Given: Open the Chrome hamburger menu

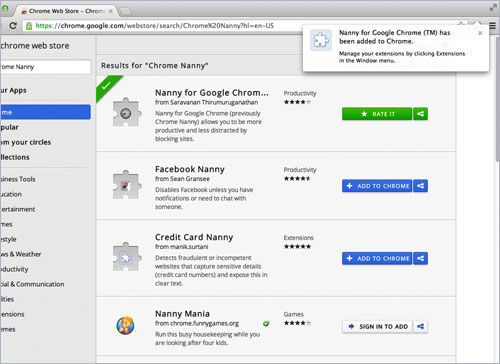Looking at the screenshot, I should [x=493, y=26].
